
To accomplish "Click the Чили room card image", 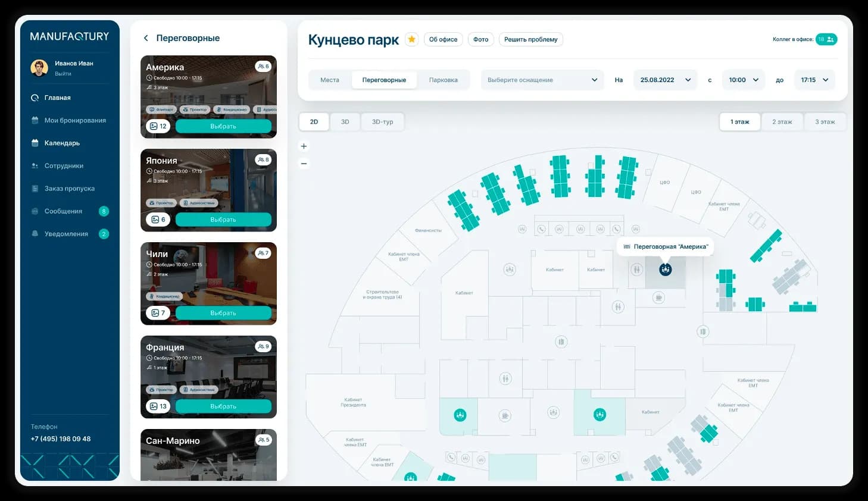I will [x=208, y=283].
